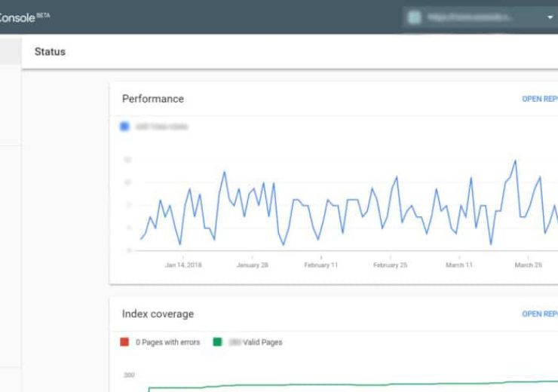Click the property favicon in header
The height and width of the screenshot is (392, 558).
[x=414, y=17]
